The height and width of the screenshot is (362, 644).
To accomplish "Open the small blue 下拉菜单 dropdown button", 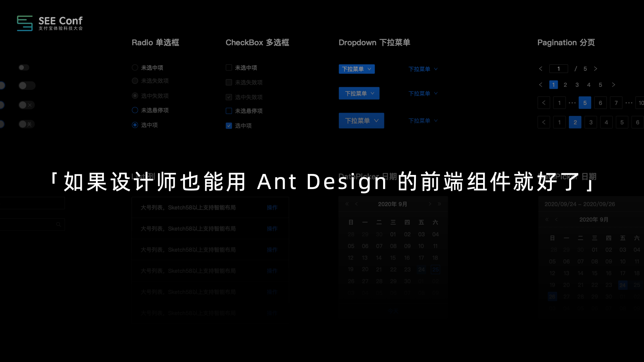I will point(357,69).
